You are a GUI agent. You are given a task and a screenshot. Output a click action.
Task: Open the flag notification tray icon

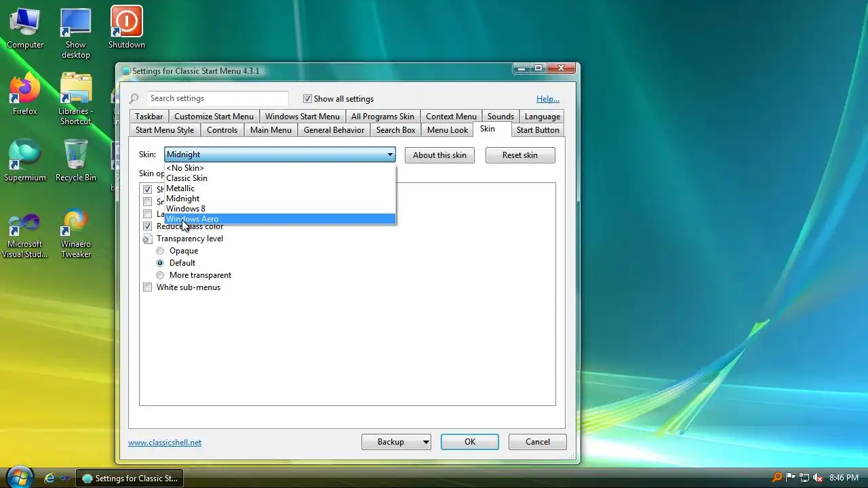791,478
